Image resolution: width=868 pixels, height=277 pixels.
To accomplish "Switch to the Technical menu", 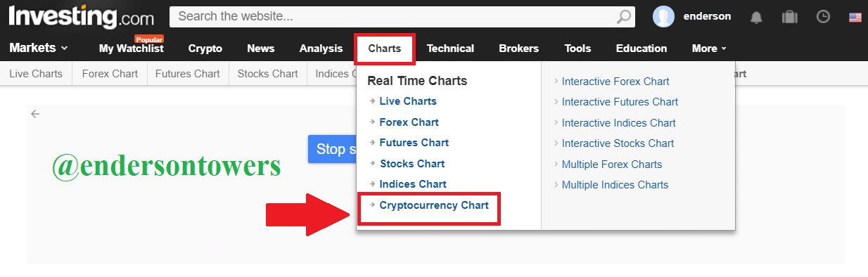I will [450, 49].
